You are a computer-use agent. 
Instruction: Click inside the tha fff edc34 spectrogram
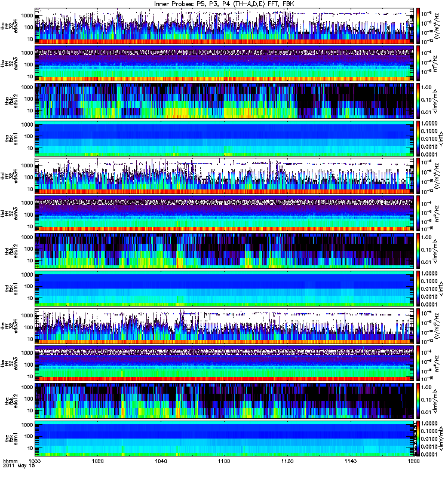(x=225, y=26)
